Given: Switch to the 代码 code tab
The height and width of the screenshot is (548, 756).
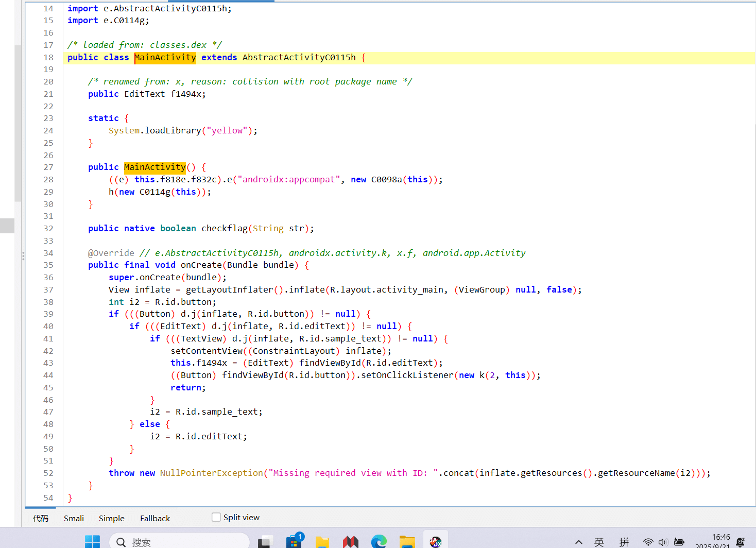Looking at the screenshot, I should [x=41, y=518].
